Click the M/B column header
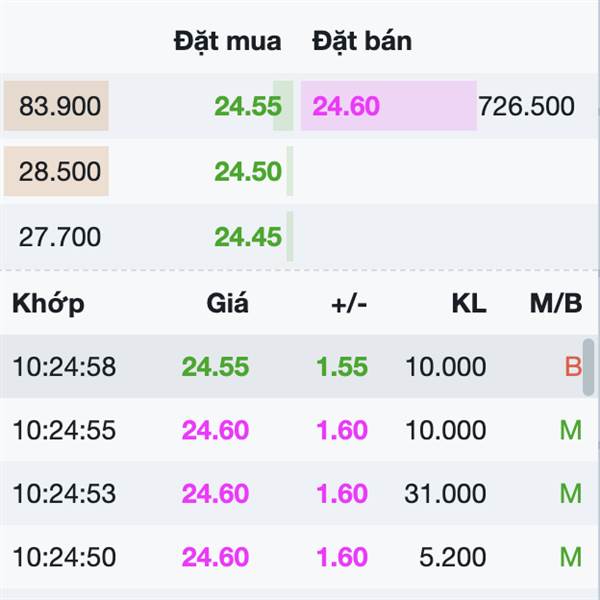 [556, 304]
